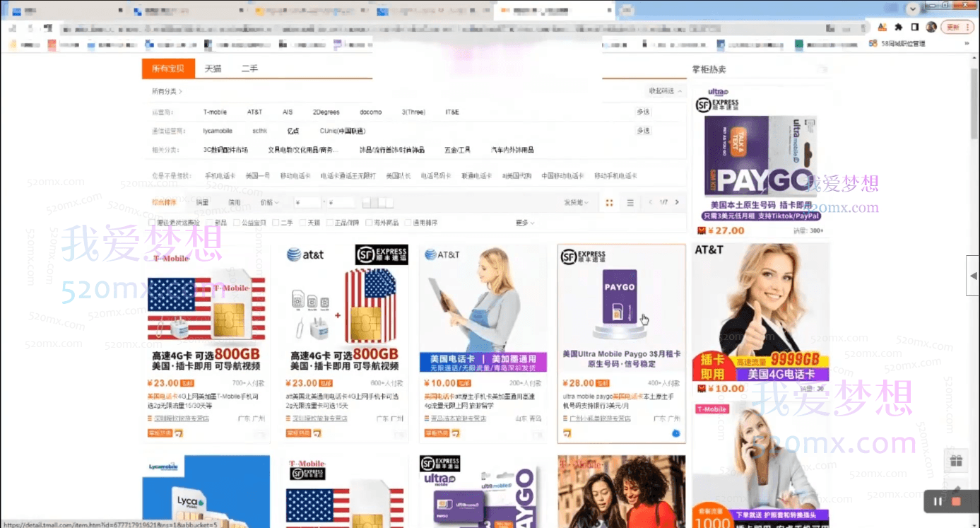Click the gift box icon in the right sidebar
This screenshot has height=528, width=980.
point(957,460)
